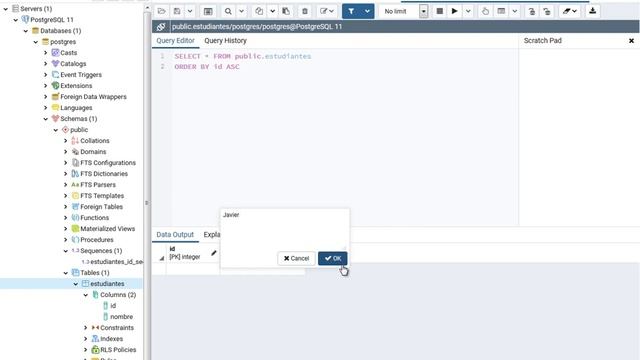640x360 pixels.
Task: Open the Clear eraser dropdown
Action: tap(569, 11)
